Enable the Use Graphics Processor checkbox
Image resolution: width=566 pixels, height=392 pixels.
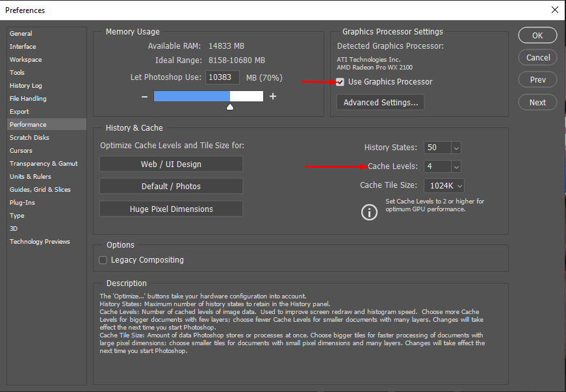pyautogui.click(x=340, y=82)
